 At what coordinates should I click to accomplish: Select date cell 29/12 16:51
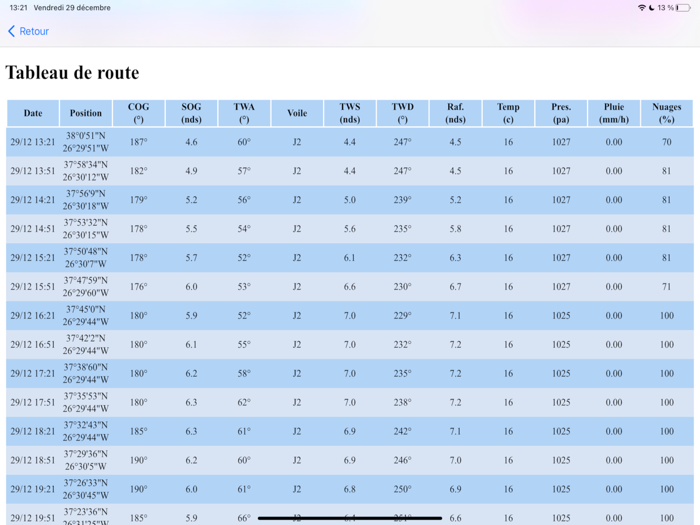coord(33,345)
